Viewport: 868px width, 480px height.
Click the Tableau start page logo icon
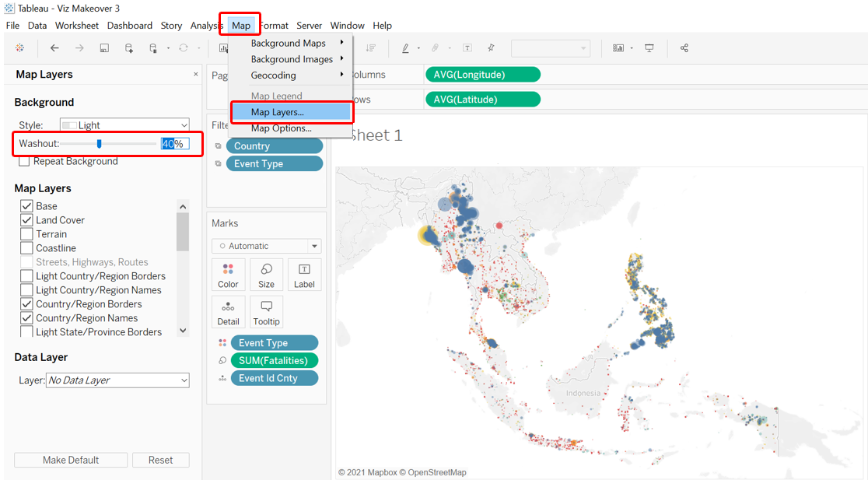coord(20,48)
